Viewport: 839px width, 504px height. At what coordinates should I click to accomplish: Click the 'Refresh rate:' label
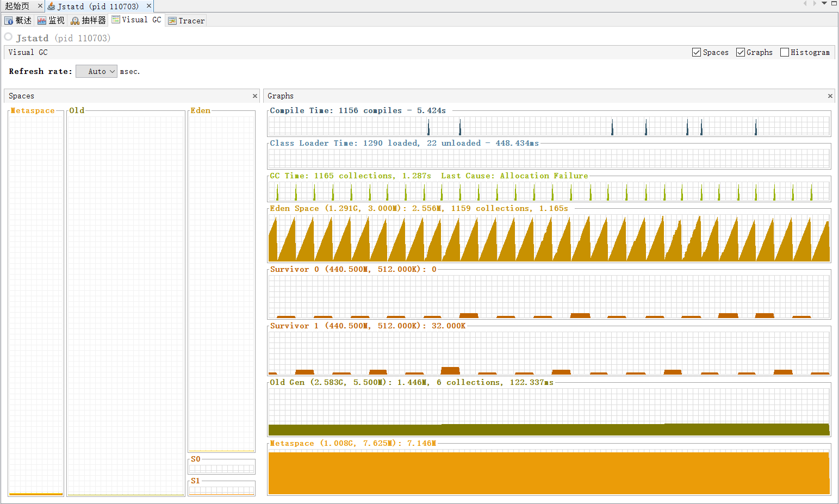[x=40, y=71]
